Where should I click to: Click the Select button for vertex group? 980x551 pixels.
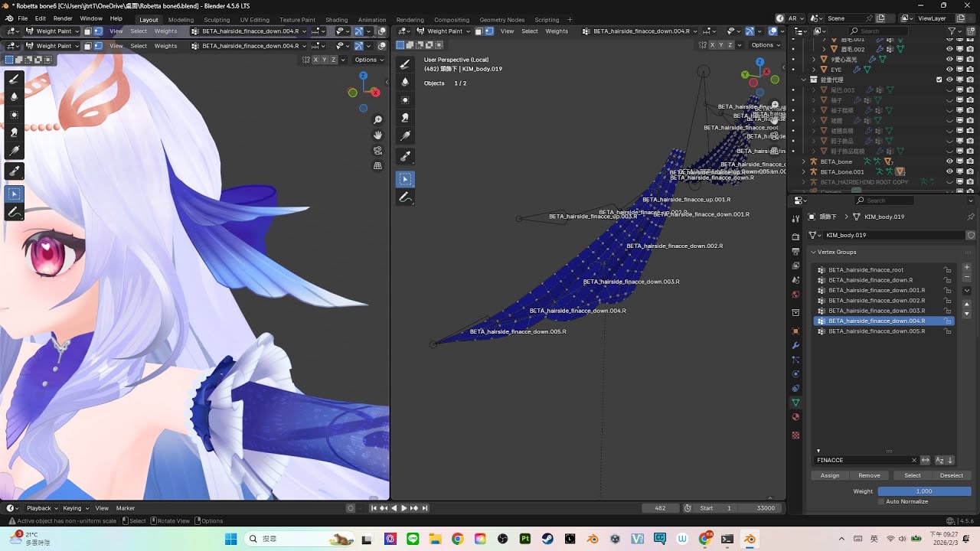coord(913,475)
